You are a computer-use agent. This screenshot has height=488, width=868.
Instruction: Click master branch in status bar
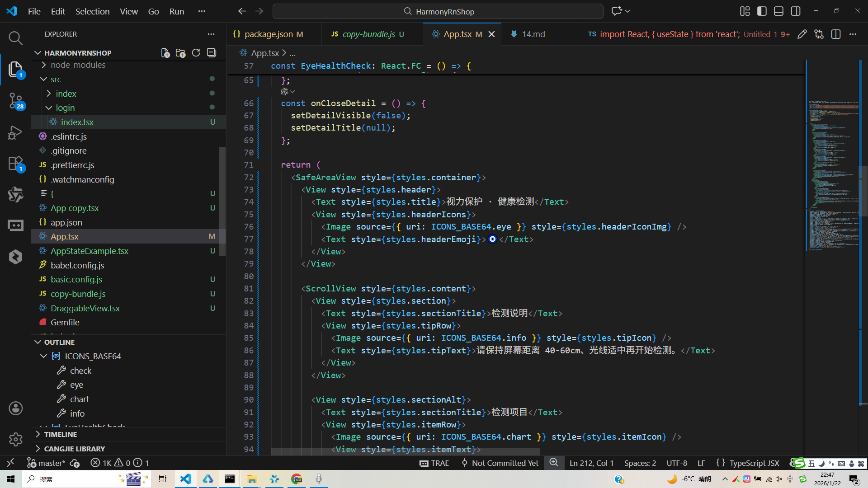coord(51,463)
